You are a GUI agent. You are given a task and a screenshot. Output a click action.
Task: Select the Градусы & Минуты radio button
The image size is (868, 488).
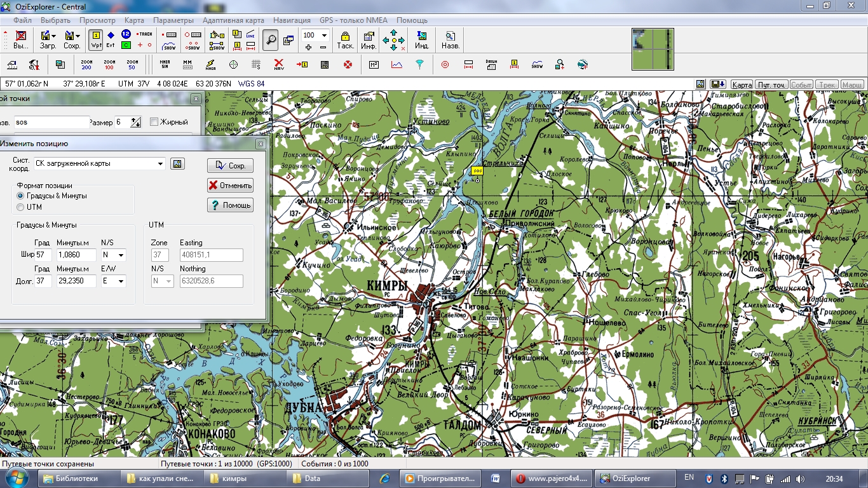pos(21,196)
